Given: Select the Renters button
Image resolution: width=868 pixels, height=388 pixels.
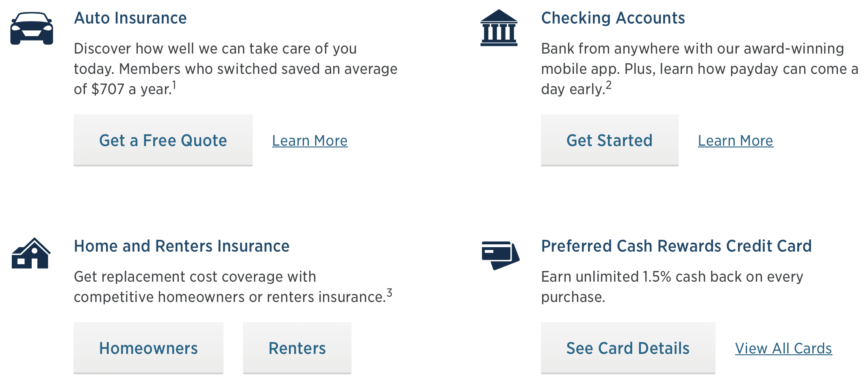Looking at the screenshot, I should coord(297,348).
